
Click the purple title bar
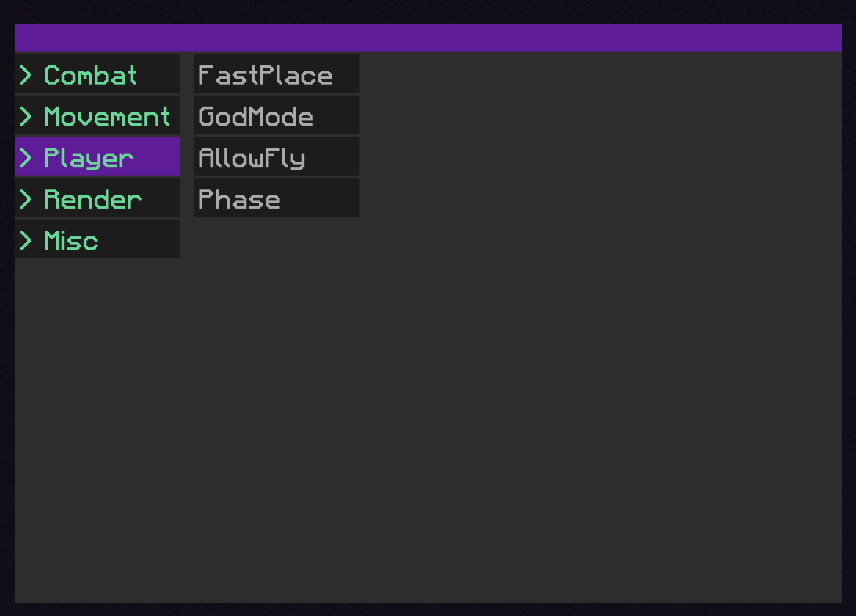(428, 38)
